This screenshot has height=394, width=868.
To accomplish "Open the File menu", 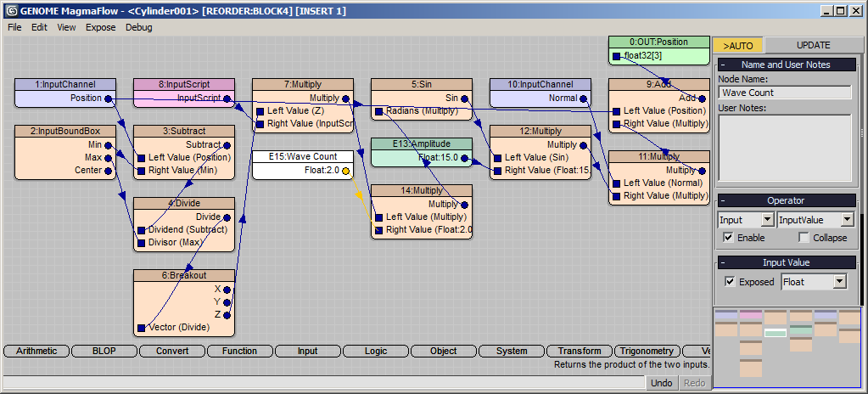I will point(15,27).
